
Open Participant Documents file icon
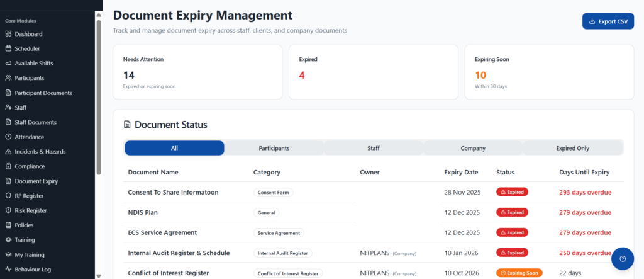8,93
